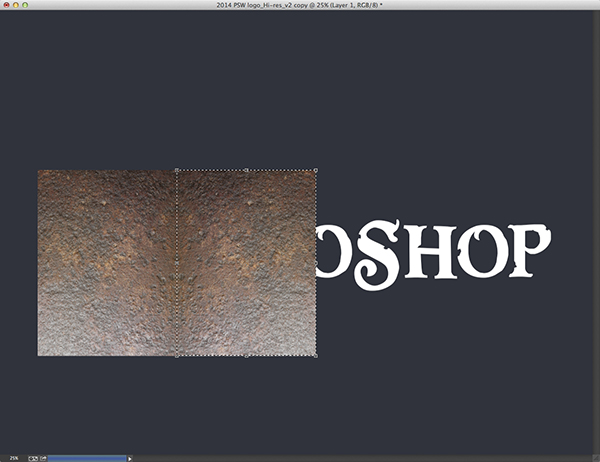Click the 25% zoom level field
Screen dimensions: 600x462
click(14, 458)
